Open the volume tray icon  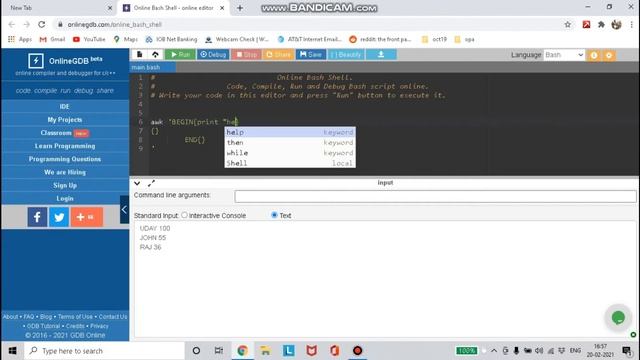[x=539, y=351]
